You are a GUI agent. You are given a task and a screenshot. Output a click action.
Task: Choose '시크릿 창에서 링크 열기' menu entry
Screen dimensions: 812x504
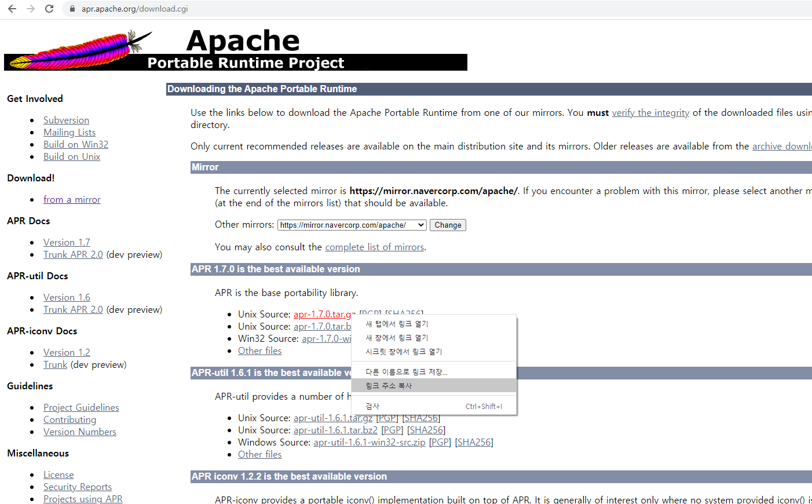coord(434,352)
